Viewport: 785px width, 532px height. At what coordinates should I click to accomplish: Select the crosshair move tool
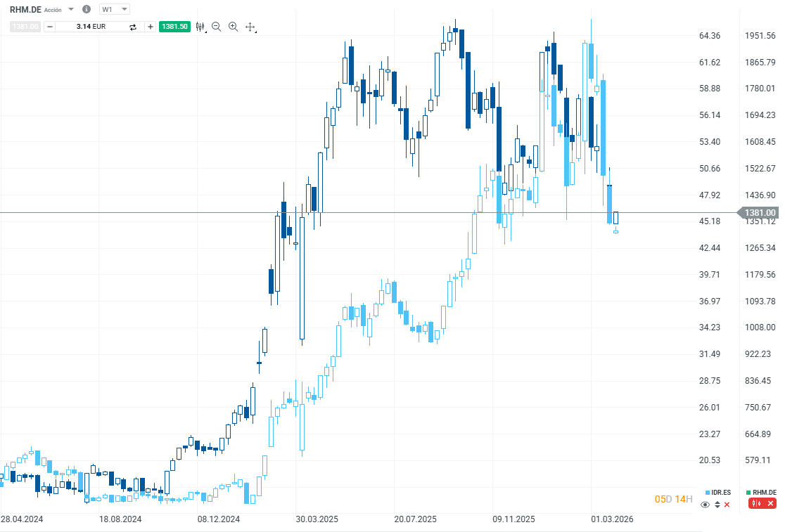(x=250, y=27)
